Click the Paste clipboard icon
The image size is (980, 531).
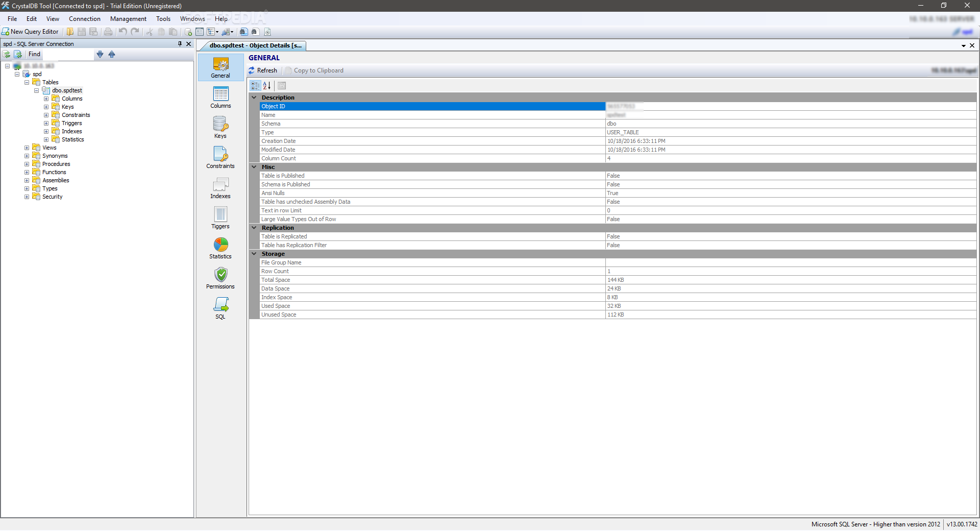[x=173, y=32]
